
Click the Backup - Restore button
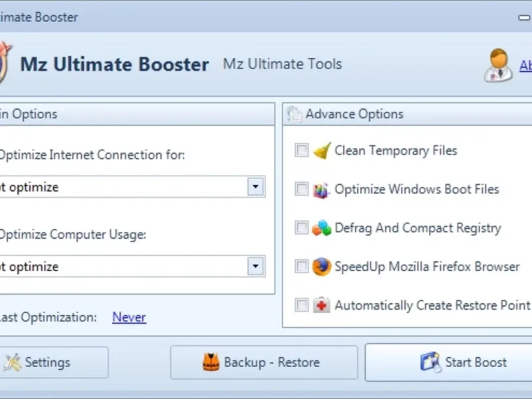pyautogui.click(x=264, y=362)
